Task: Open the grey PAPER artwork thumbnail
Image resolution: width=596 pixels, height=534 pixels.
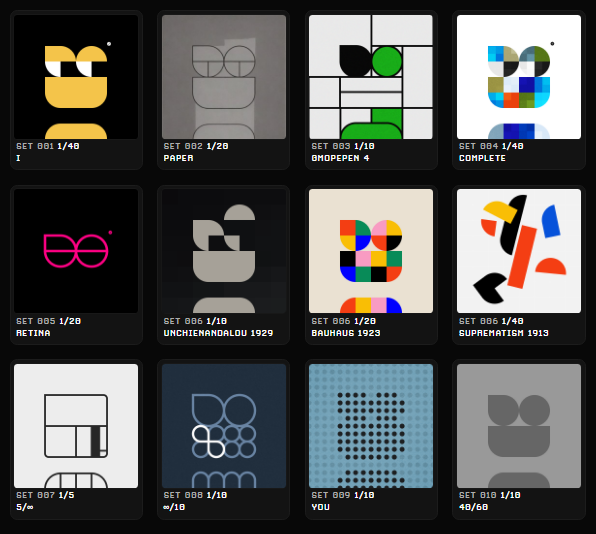Action: pos(224,77)
